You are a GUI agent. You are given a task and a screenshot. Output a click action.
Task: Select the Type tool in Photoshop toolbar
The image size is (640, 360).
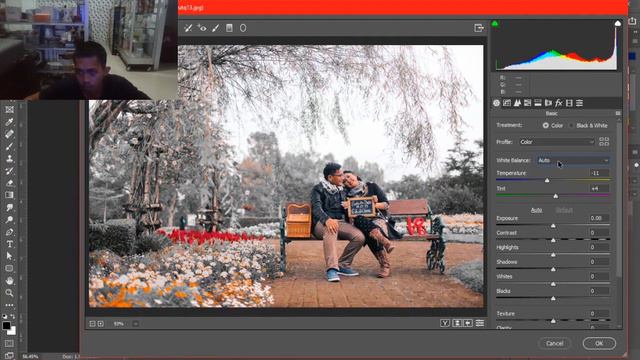click(x=9, y=244)
